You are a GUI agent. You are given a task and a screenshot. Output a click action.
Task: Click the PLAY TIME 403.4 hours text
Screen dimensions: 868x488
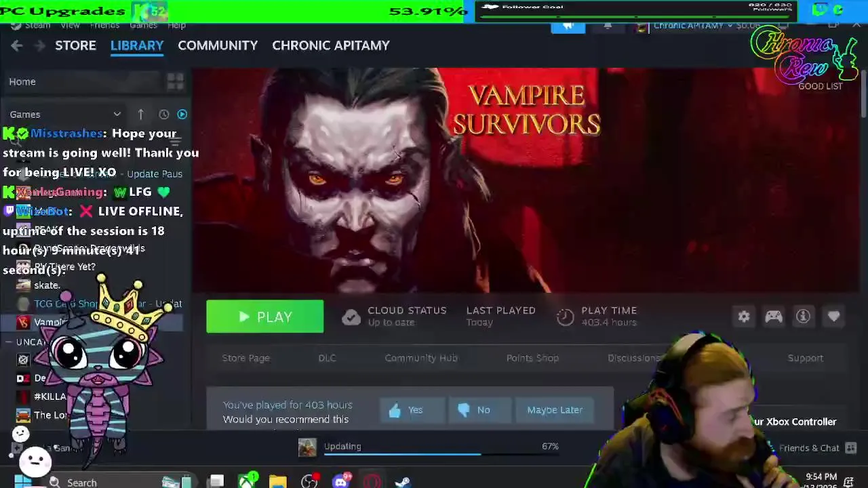pos(609,316)
